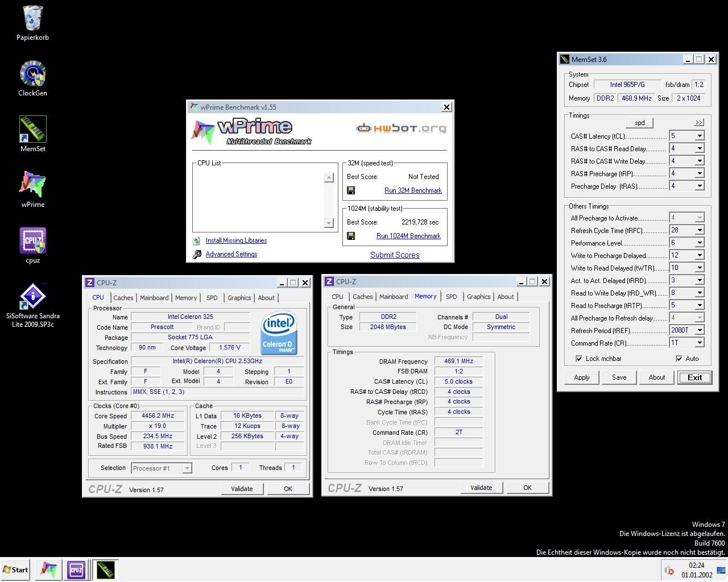Switch to Mainboard tab in left CPU-Z
Viewport: 728px width, 582px height.
pos(154,298)
